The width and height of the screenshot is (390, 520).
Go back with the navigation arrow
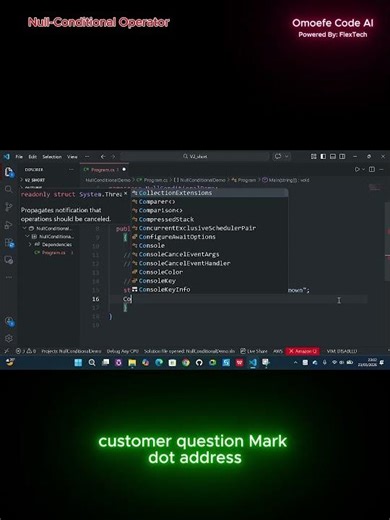point(103,156)
